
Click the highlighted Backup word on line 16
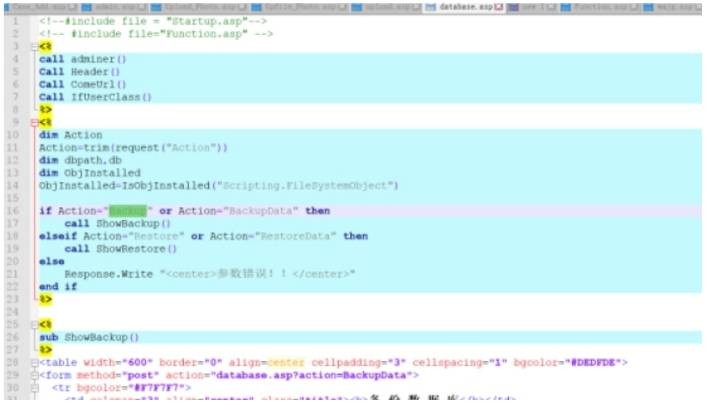pyautogui.click(x=127, y=211)
